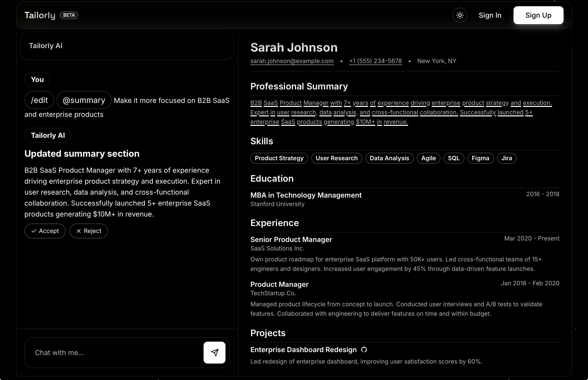The height and width of the screenshot is (380, 588).
Task: Click the Jira skill tag
Action: (x=507, y=158)
